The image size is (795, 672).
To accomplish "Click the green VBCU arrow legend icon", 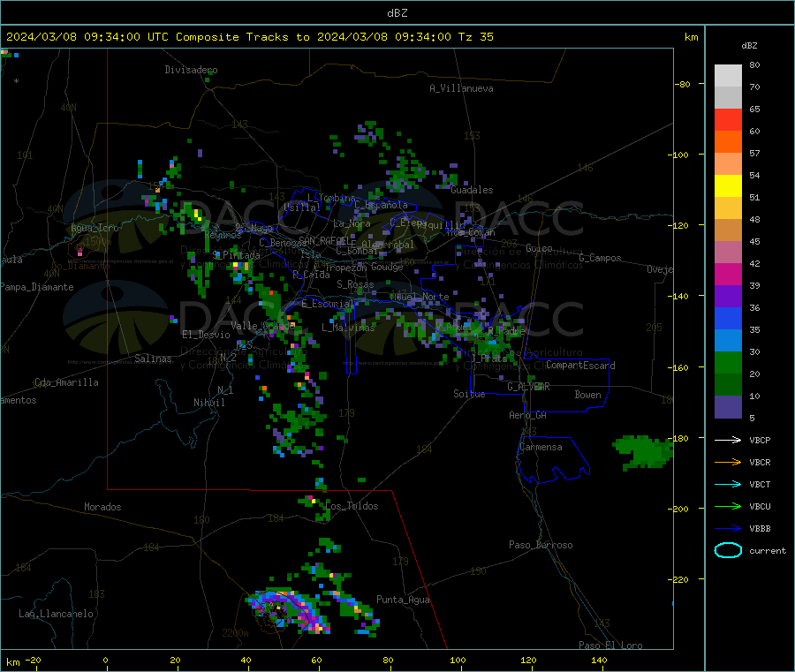I will [x=728, y=506].
